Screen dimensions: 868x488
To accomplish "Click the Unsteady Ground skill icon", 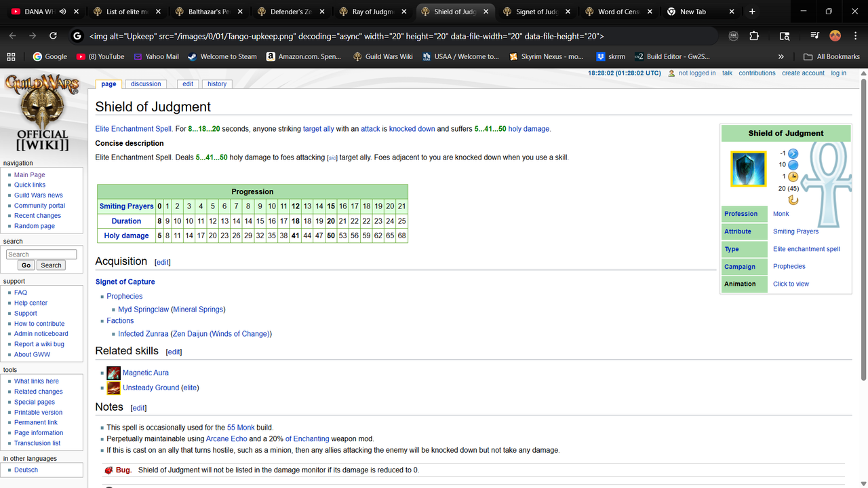I will click(113, 388).
